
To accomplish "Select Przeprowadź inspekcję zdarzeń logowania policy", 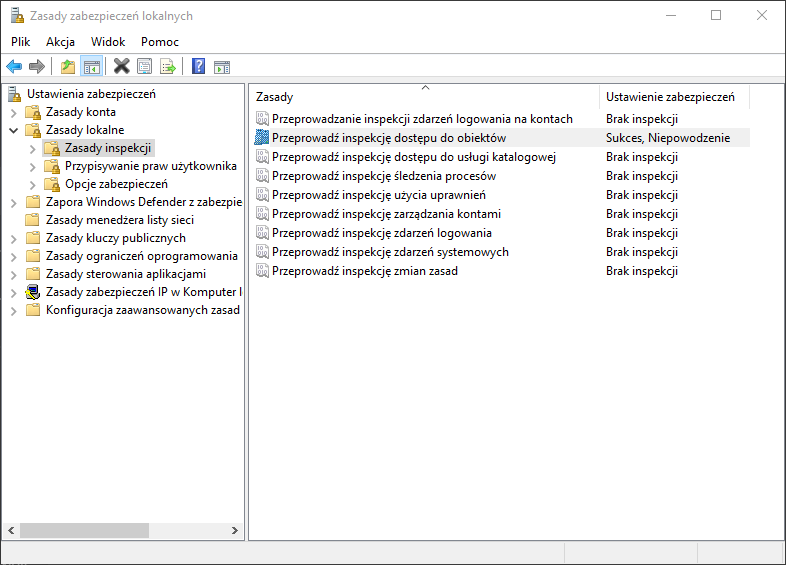I will tap(381, 233).
